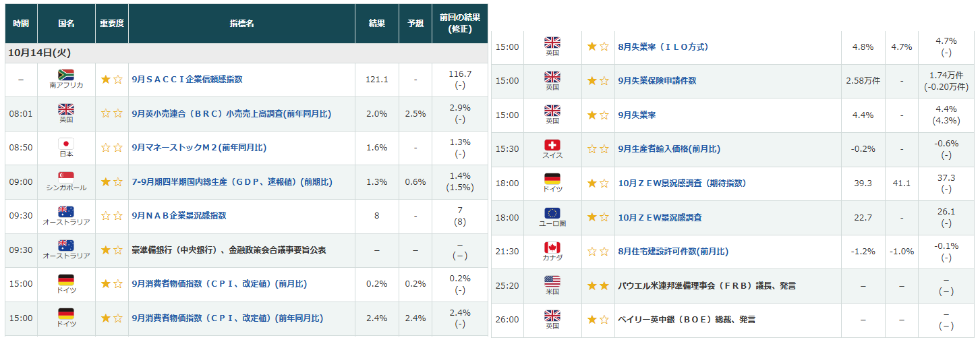Click the 指標名 column header
The height and width of the screenshot is (342, 980).
pos(241,24)
